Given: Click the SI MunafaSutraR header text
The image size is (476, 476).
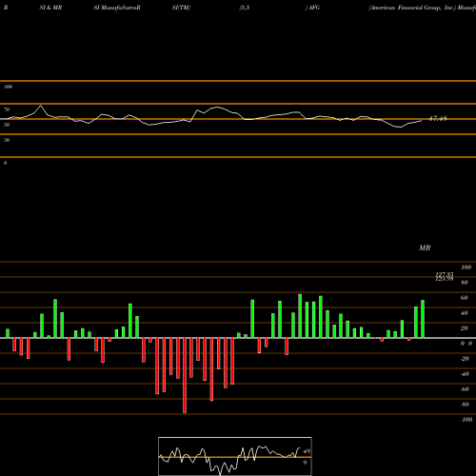Looking at the screenshot, I should [117, 8].
